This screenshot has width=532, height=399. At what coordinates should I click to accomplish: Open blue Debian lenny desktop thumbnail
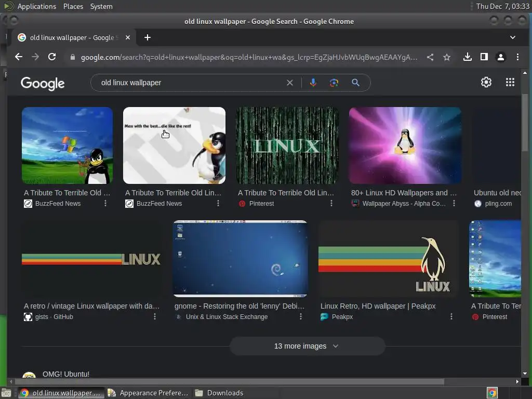241,259
